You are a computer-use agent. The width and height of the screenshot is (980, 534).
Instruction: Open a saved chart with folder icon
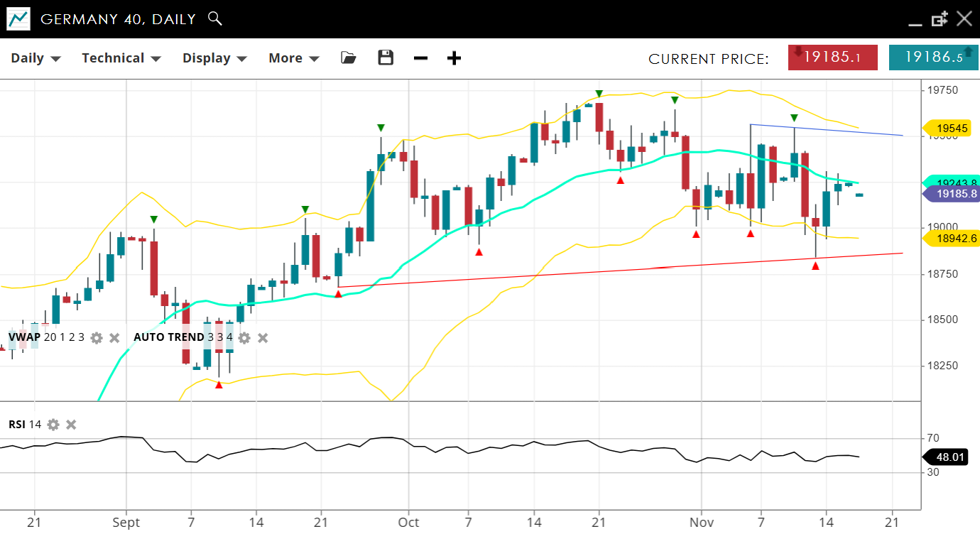point(348,58)
